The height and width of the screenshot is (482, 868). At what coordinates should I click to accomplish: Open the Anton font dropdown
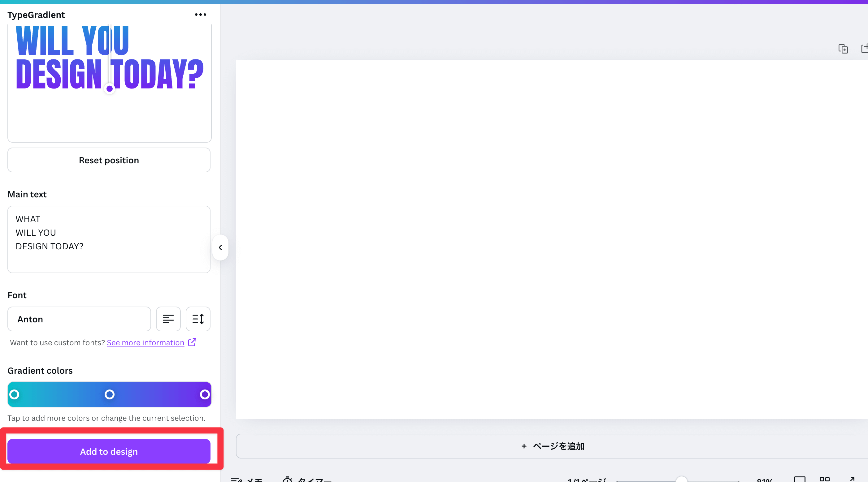coord(79,319)
